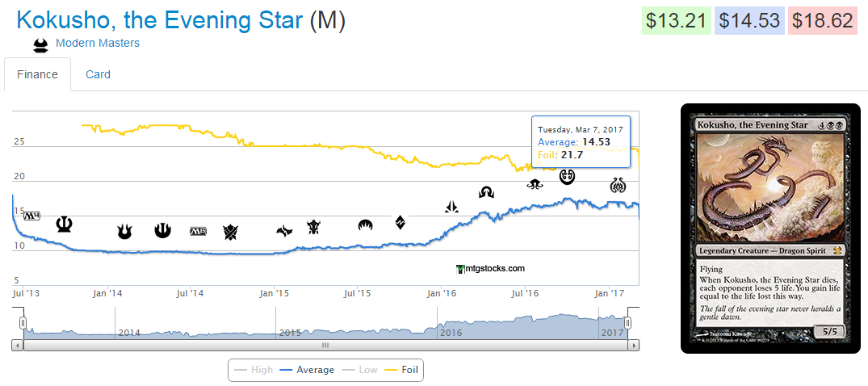Click the Kokusho card image
The image size is (868, 386).
770,229
